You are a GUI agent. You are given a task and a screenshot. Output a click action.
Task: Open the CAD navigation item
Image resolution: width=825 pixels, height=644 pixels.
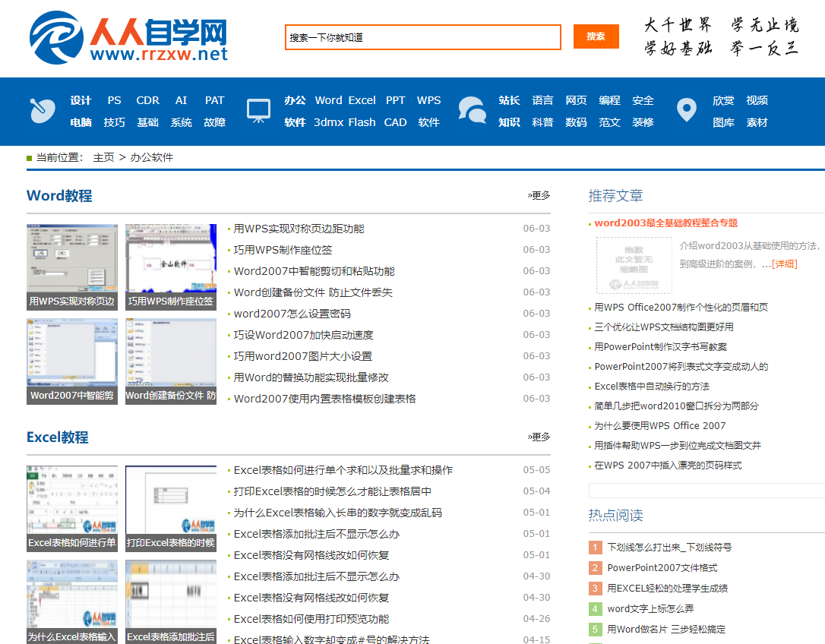(396, 122)
